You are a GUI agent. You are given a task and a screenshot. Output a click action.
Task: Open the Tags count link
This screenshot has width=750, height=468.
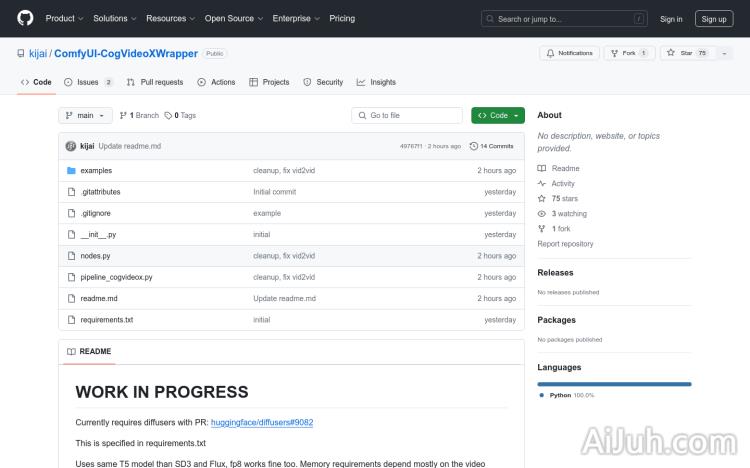(x=181, y=116)
